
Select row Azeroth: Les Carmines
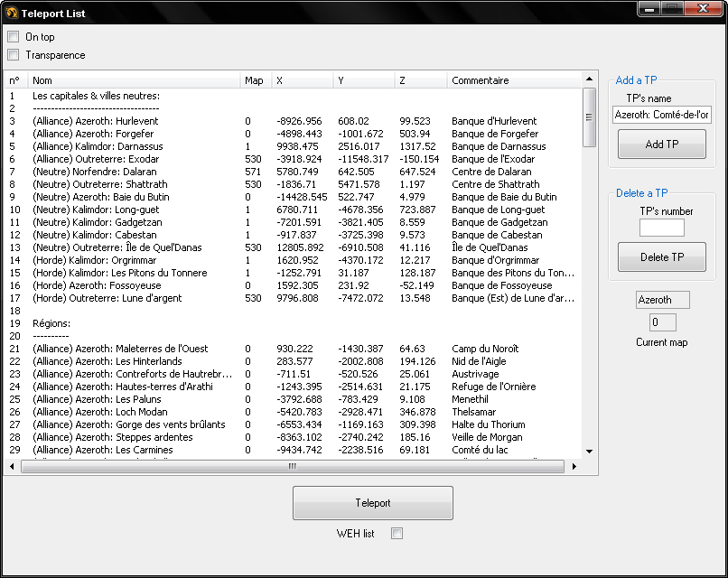[293, 450]
